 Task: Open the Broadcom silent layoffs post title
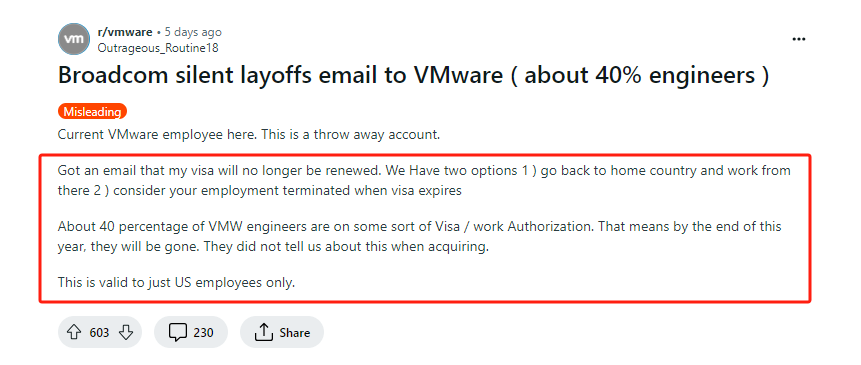[x=413, y=75]
